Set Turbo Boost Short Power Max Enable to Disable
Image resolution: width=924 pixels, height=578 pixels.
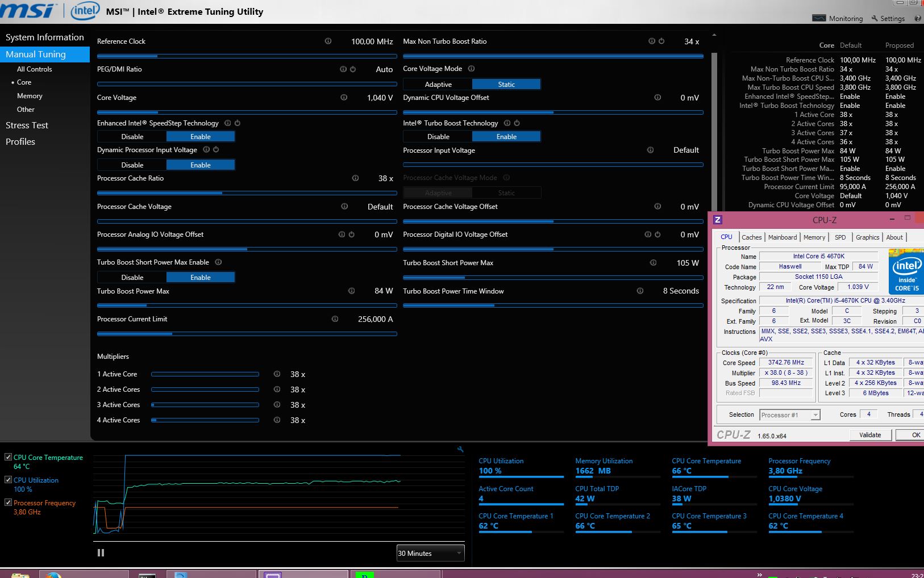coord(132,277)
